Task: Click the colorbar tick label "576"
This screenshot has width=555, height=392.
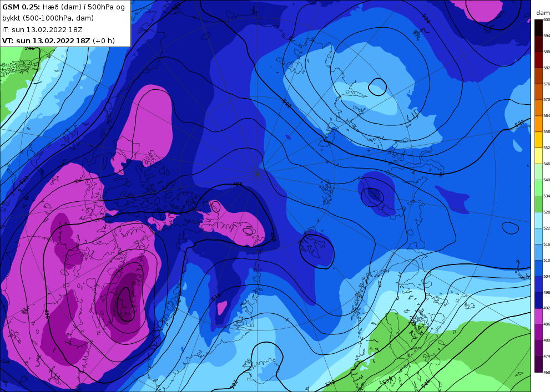Action: click(547, 84)
